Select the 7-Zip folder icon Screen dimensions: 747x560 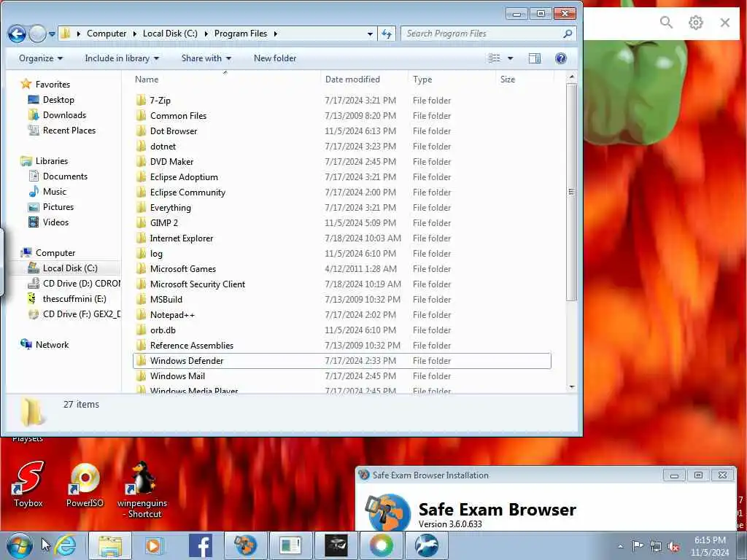[141, 100]
